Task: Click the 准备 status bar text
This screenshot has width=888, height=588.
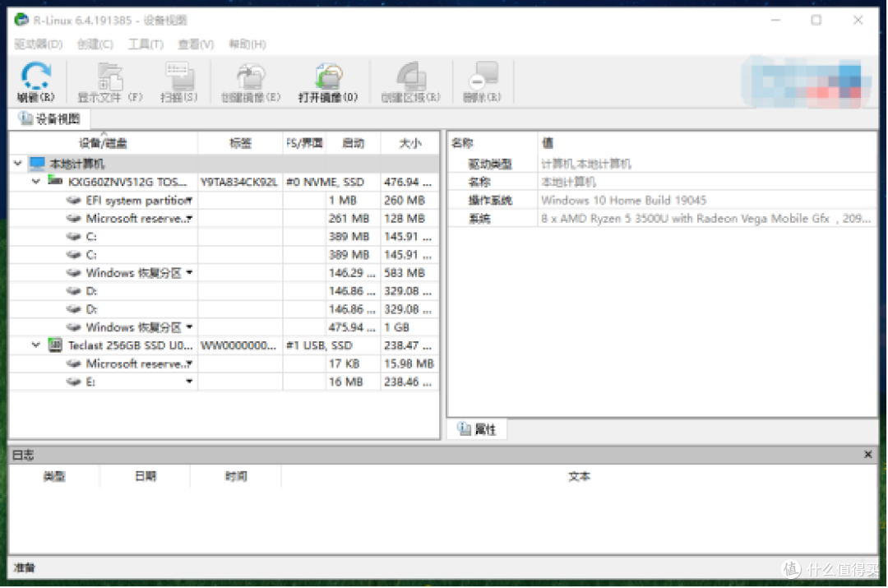Action: click(x=25, y=567)
